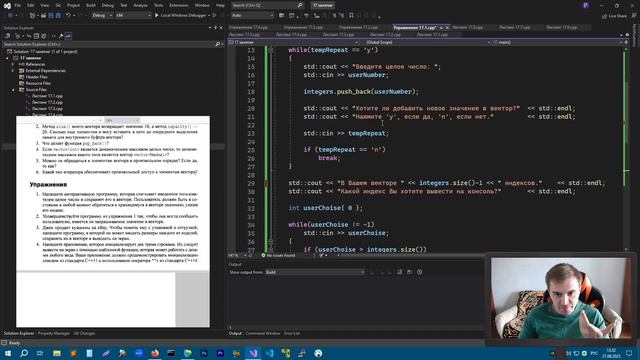Viewport: 640px width, 360px height.
Task: Switch to Git Changes tab
Action: (x=84, y=333)
